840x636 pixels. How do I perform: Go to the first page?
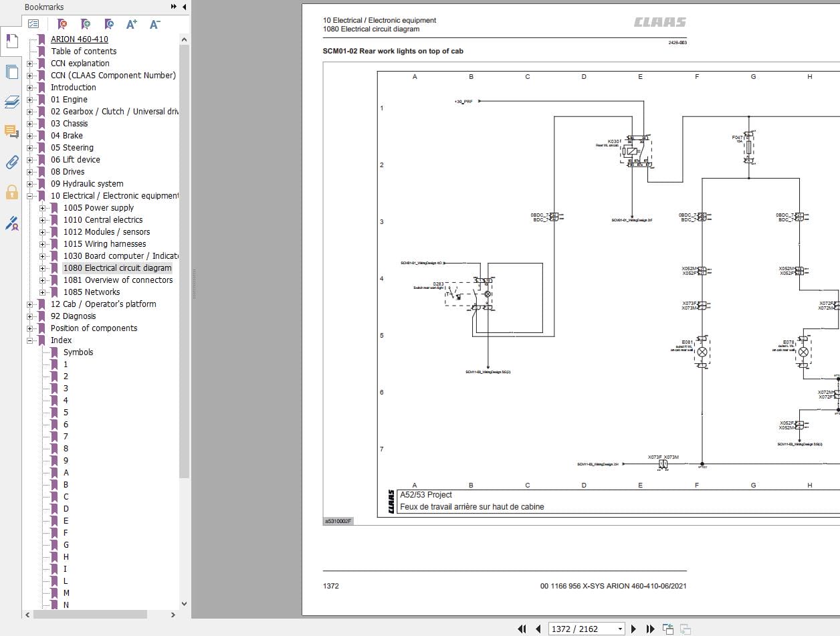pos(522,629)
